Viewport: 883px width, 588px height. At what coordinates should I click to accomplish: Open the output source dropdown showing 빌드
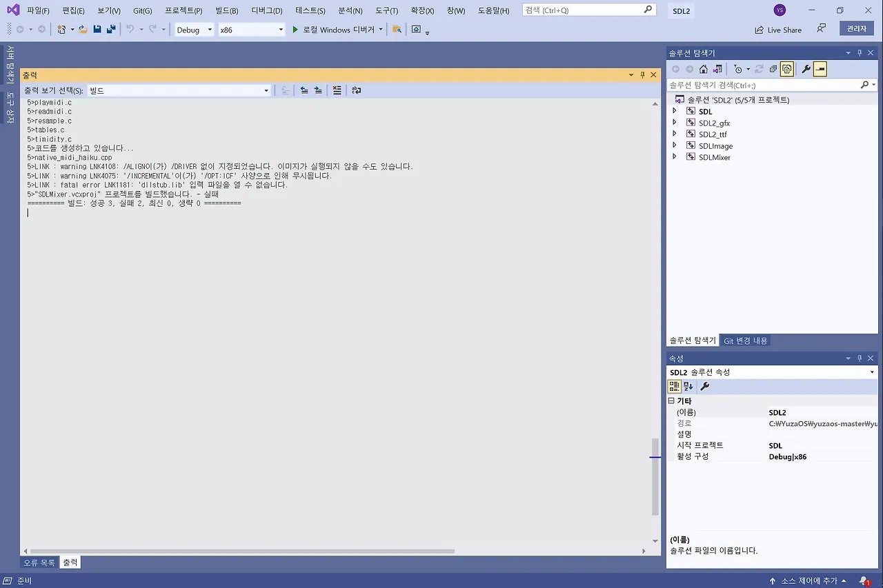[179, 90]
